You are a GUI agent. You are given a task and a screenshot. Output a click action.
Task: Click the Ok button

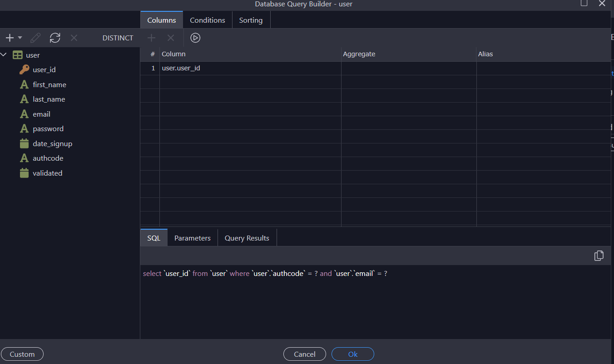pyautogui.click(x=352, y=354)
